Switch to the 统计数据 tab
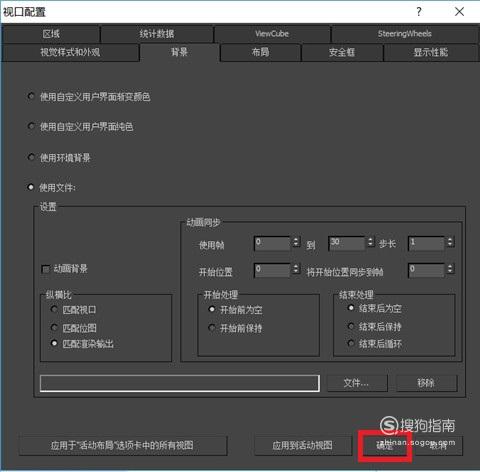This screenshot has width=480, height=472. pos(157,34)
